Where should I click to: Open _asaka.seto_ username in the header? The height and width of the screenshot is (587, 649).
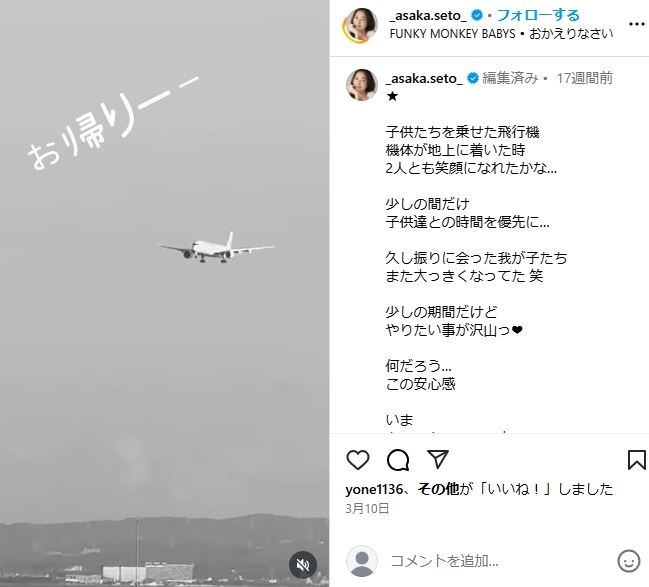click(428, 16)
